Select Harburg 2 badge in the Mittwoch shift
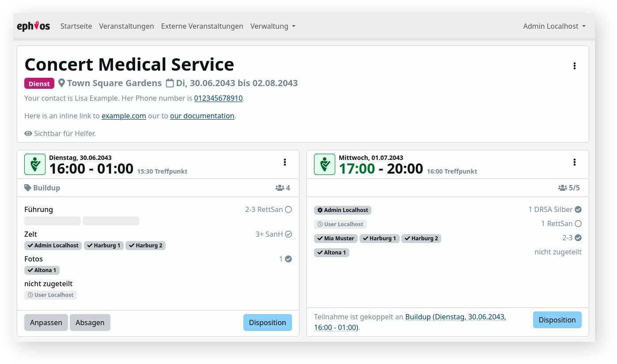The width and height of the screenshot is (617, 364). (x=421, y=239)
